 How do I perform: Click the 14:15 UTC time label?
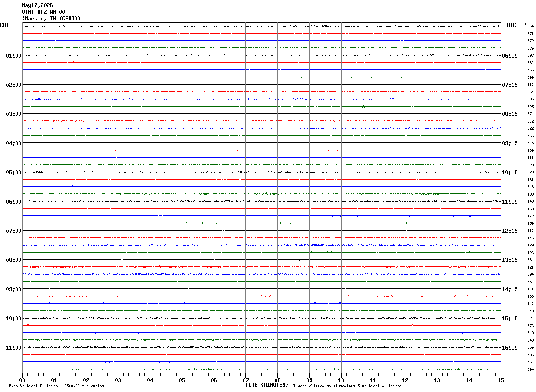[x=510, y=289]
